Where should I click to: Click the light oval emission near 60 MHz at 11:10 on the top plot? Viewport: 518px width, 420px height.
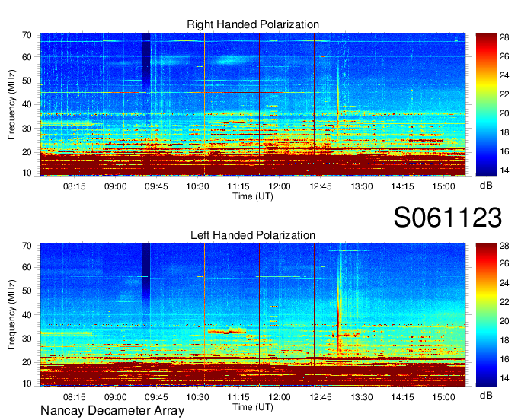coord(233,60)
